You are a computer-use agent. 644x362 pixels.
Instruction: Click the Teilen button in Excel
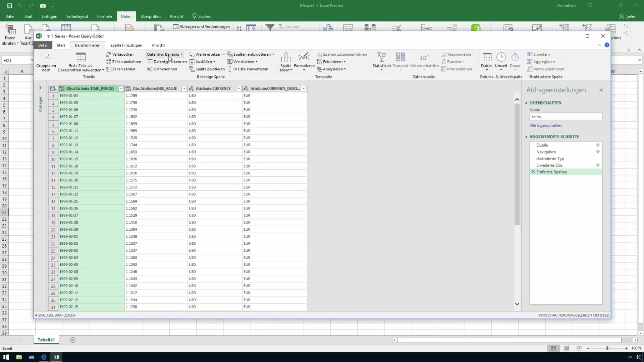pos(628,16)
